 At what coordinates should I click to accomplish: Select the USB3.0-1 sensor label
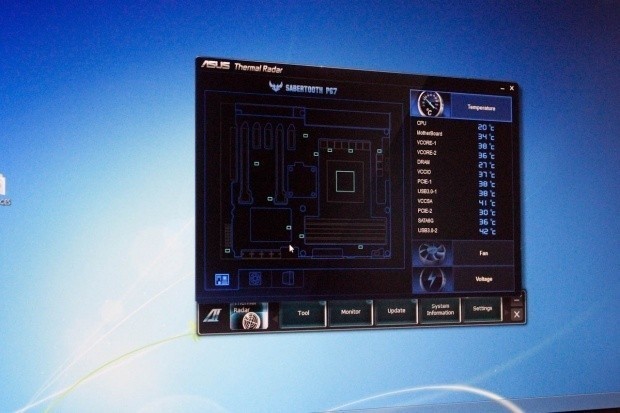427,191
